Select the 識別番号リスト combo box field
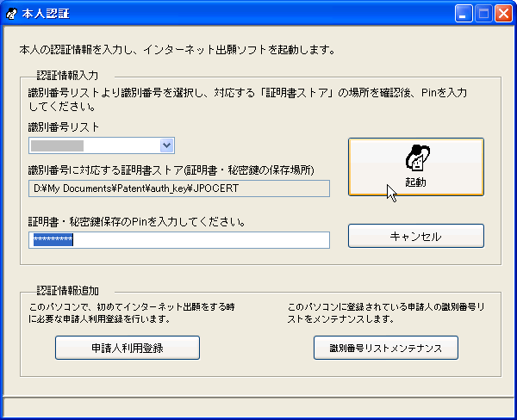Viewport: 517px width, 420px height. click(93, 145)
